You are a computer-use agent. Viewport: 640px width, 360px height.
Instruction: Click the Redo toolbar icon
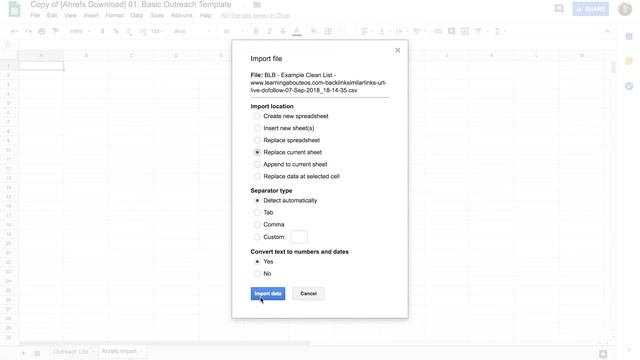pos(28,31)
